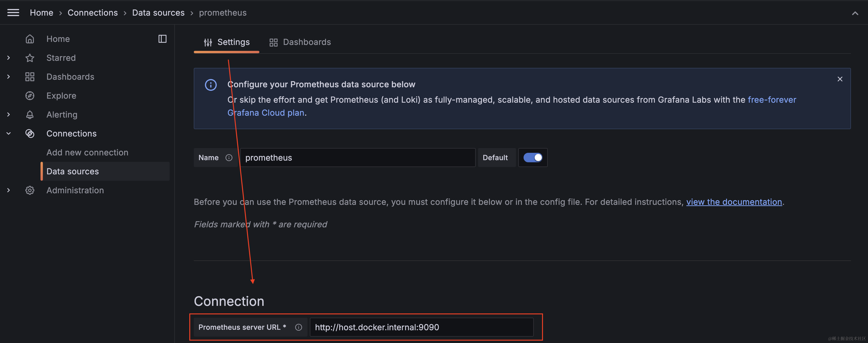Click the Explore compass icon
The image size is (868, 343).
30,96
